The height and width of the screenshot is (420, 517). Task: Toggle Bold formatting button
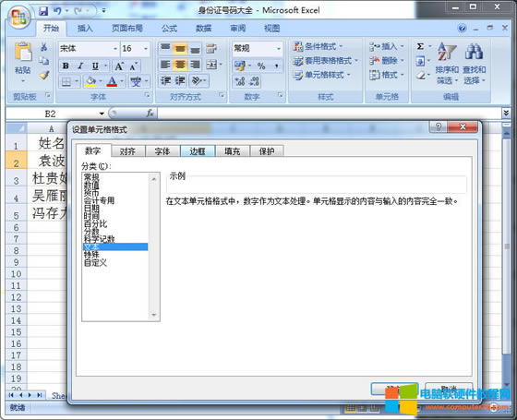[x=66, y=66]
